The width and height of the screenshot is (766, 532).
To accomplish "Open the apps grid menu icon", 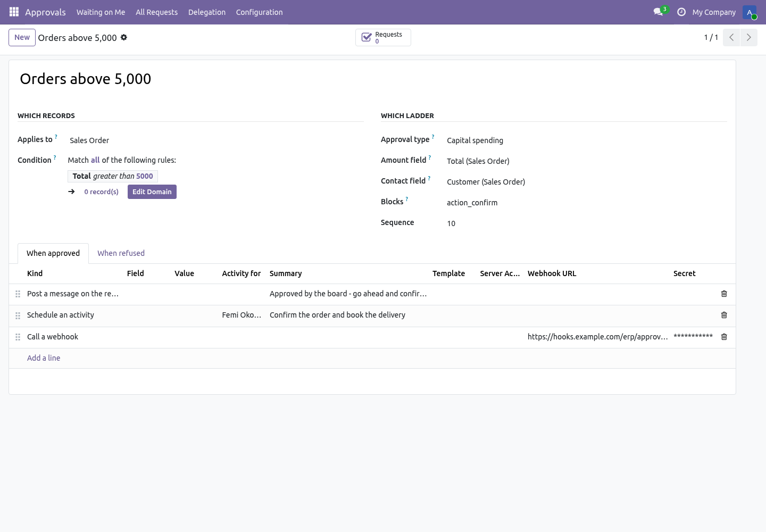I will point(14,12).
